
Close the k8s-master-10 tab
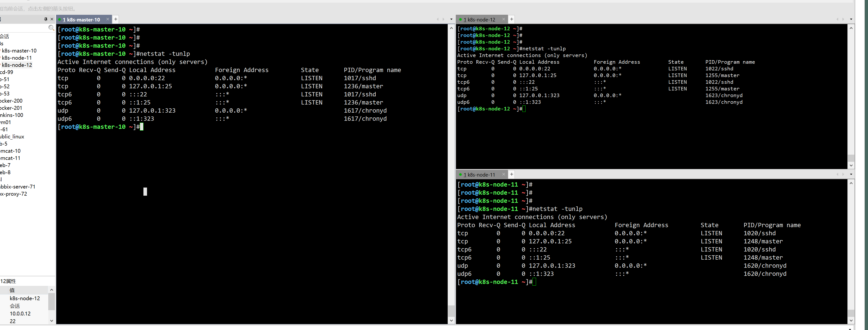pyautogui.click(x=108, y=19)
